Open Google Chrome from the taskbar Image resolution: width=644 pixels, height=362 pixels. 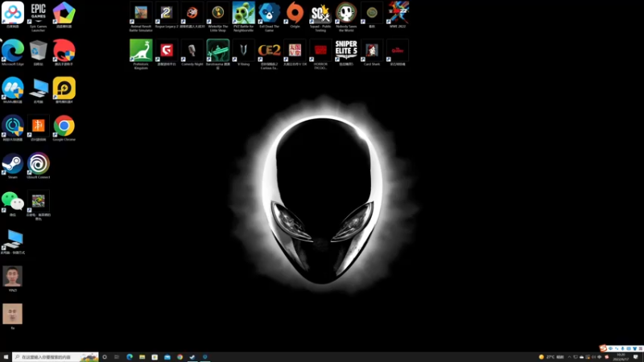point(180,357)
